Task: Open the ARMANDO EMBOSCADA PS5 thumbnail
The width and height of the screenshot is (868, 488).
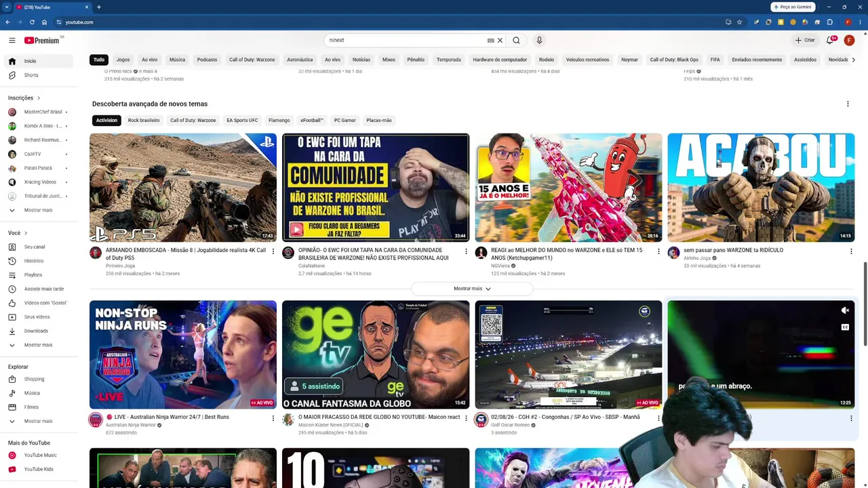Action: pos(183,188)
